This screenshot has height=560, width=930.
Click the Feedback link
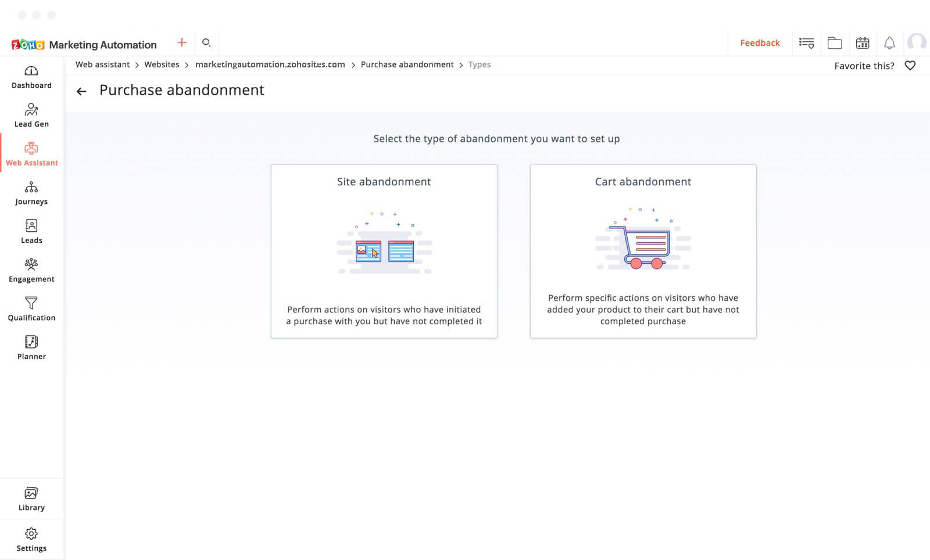[760, 43]
